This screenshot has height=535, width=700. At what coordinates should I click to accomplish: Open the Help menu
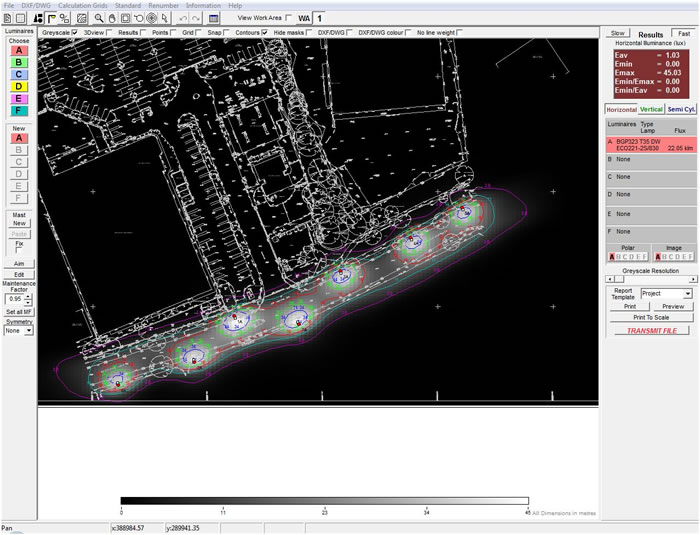(x=235, y=6)
